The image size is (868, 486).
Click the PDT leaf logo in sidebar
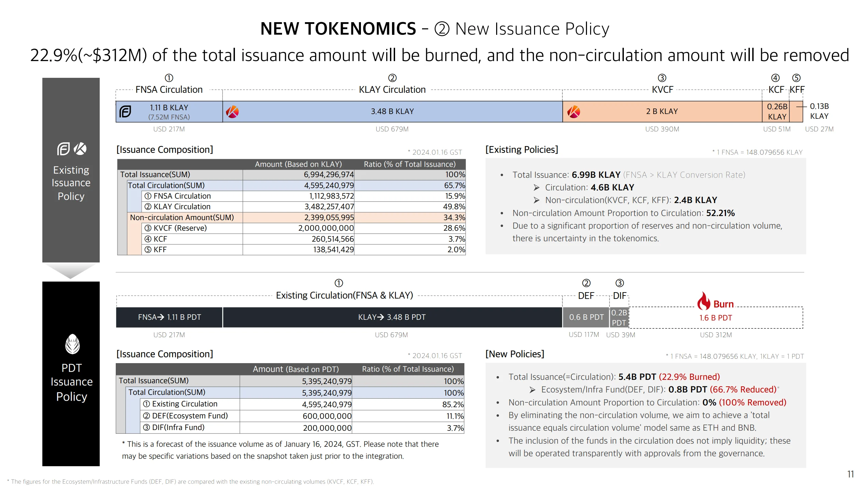coord(72,344)
